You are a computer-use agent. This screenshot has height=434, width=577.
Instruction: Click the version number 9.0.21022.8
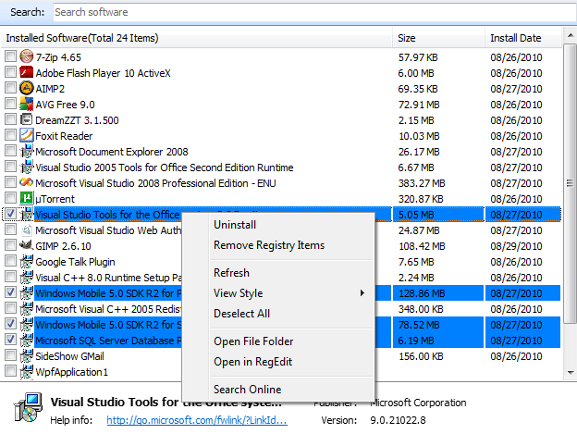click(398, 420)
